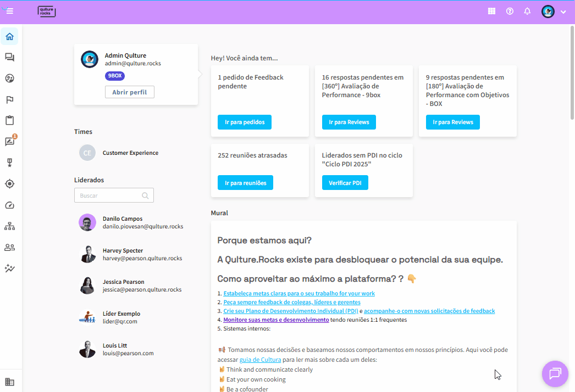Open link Crie seu Plano de Desenvolvimento Individual
Image resolution: width=575 pixels, height=392 pixels.
(x=291, y=311)
